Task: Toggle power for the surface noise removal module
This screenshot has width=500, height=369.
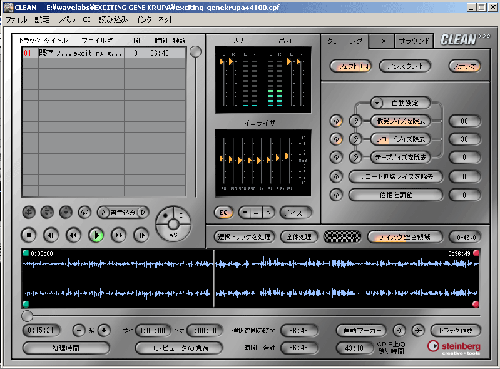Action: (336, 157)
